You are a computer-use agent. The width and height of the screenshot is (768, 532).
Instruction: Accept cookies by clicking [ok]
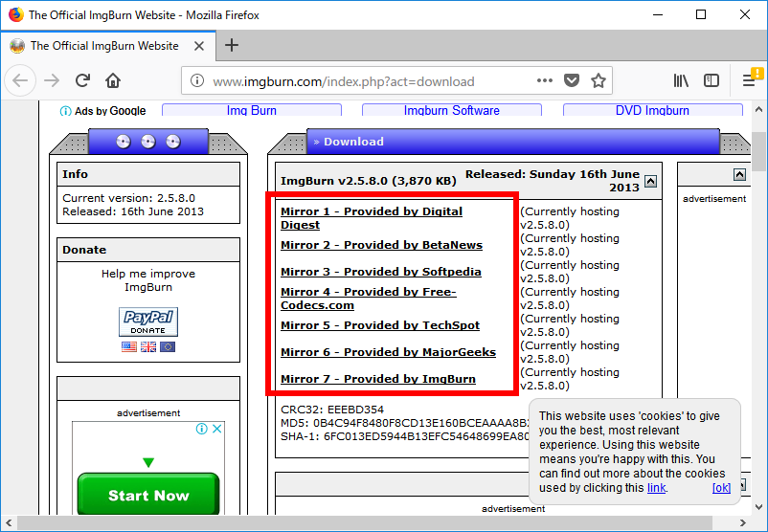tap(721, 488)
